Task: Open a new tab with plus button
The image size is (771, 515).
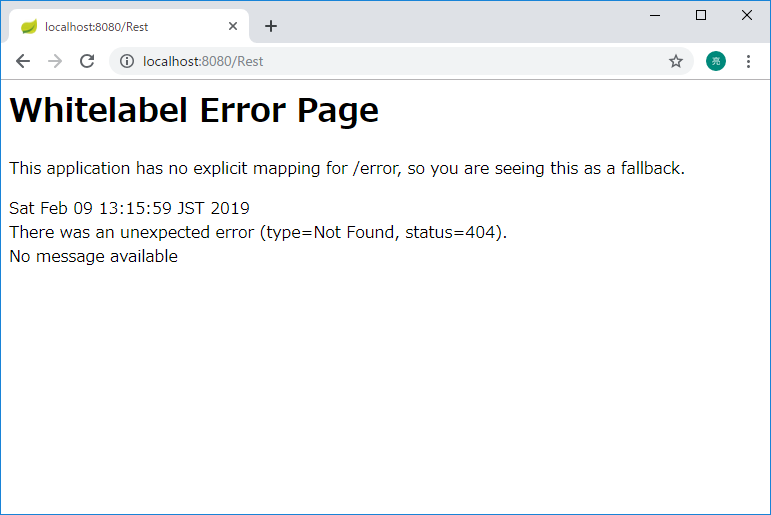Action: click(x=271, y=26)
